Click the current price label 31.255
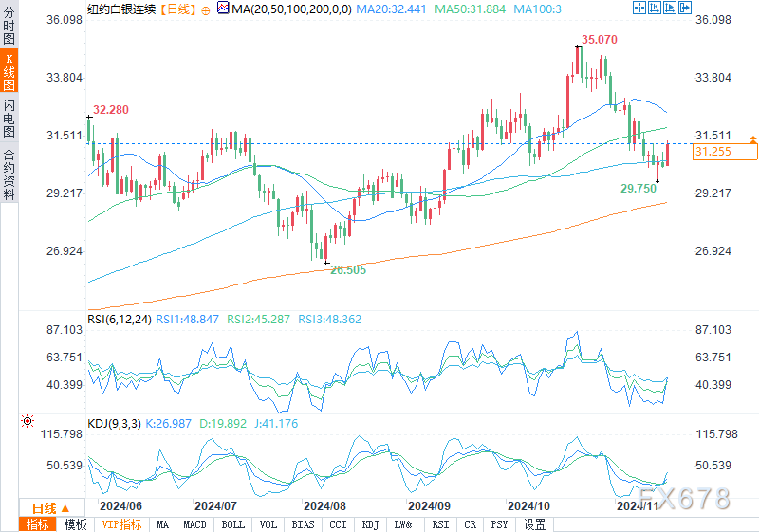Screen dimensions: 759x532 click(712, 152)
